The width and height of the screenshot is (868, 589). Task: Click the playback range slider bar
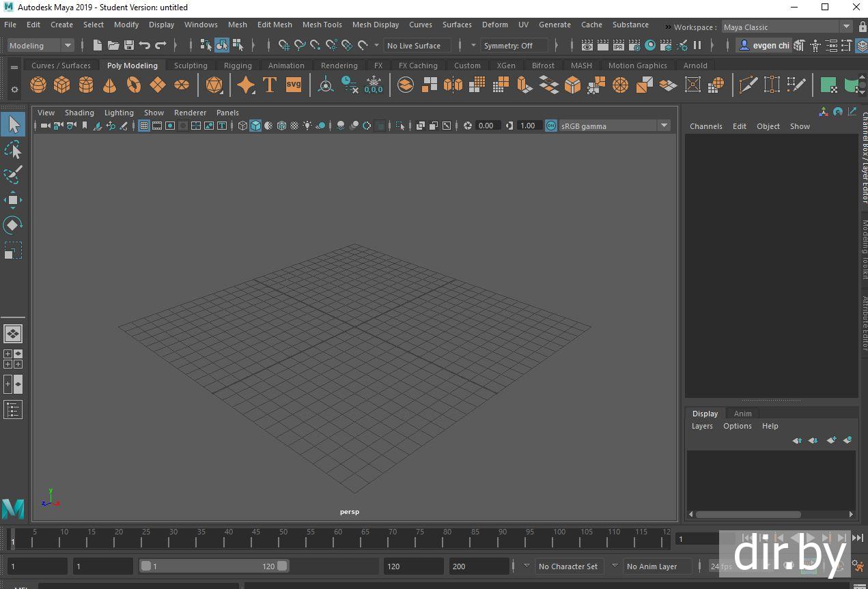pos(214,566)
